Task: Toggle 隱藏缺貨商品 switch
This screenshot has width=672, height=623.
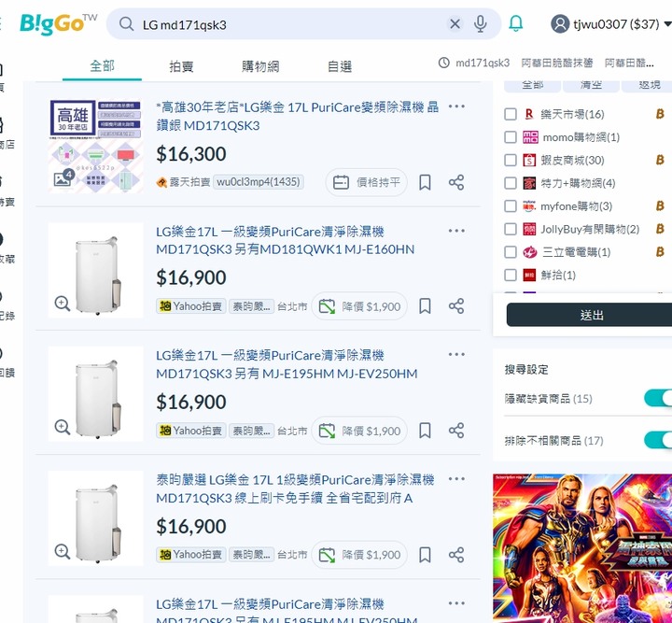Action: pos(658,398)
